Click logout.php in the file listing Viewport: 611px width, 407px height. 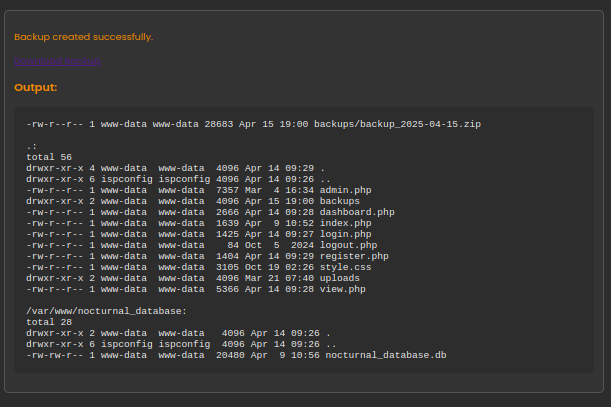coord(348,245)
